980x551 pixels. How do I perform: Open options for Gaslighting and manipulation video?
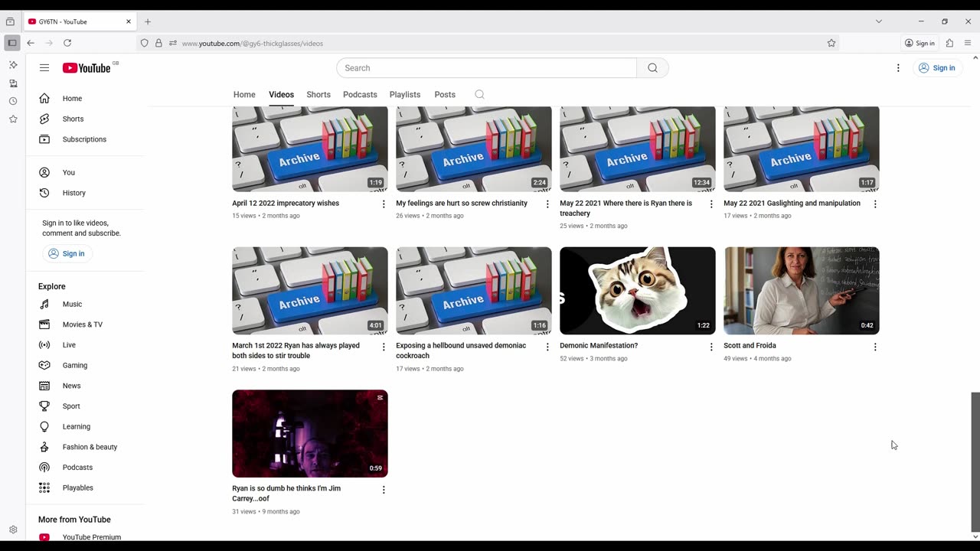pos(875,204)
